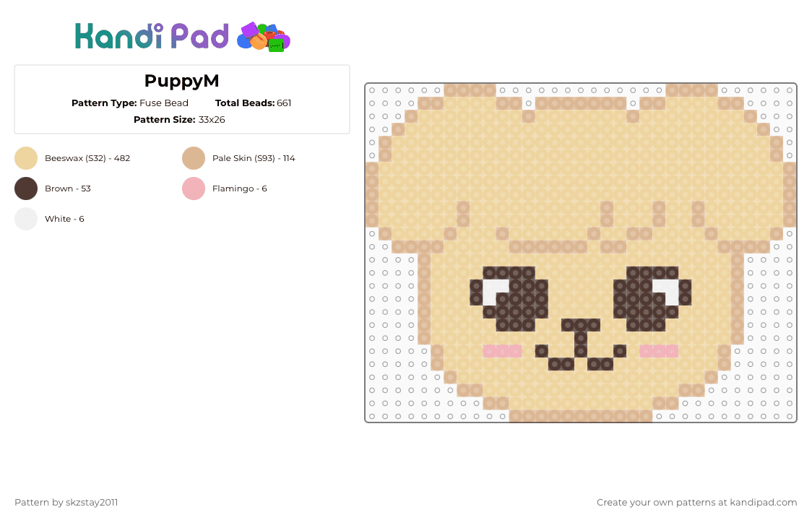Select the Flamingo pink color swatch
The image size is (812, 520).
194,188
